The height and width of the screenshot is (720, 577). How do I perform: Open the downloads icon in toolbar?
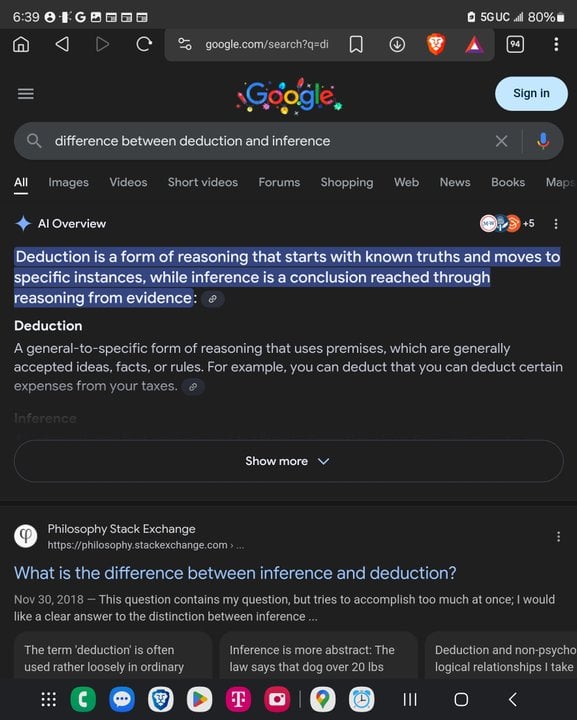click(x=397, y=45)
